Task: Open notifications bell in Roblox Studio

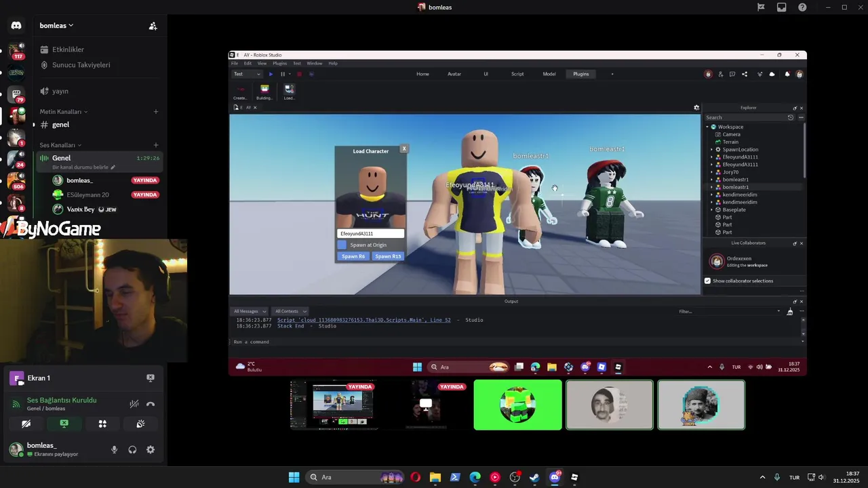Action: 787,74
